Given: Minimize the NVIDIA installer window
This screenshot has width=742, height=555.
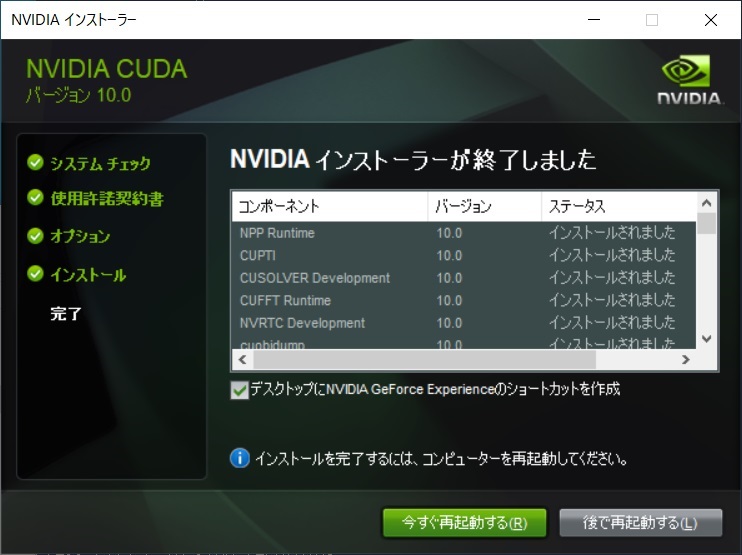Looking at the screenshot, I should [594, 20].
